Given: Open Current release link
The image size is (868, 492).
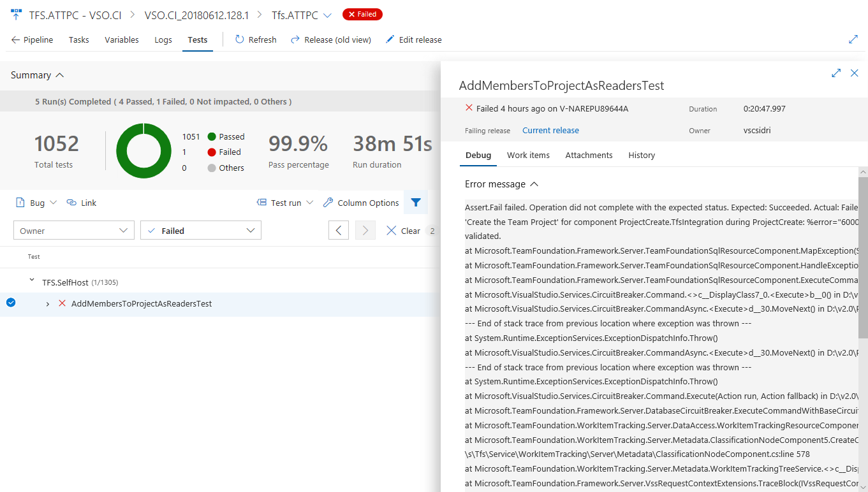Looking at the screenshot, I should tap(550, 130).
